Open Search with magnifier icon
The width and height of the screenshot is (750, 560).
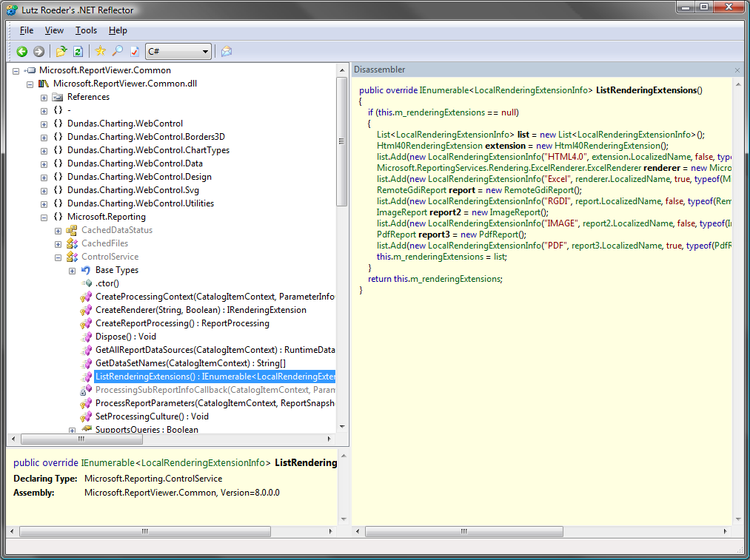pos(117,50)
